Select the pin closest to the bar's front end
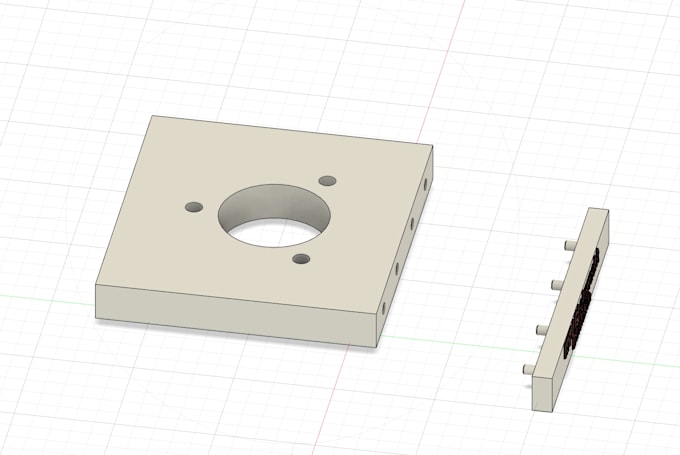Screen dimensions: 680x455 (x=529, y=370)
